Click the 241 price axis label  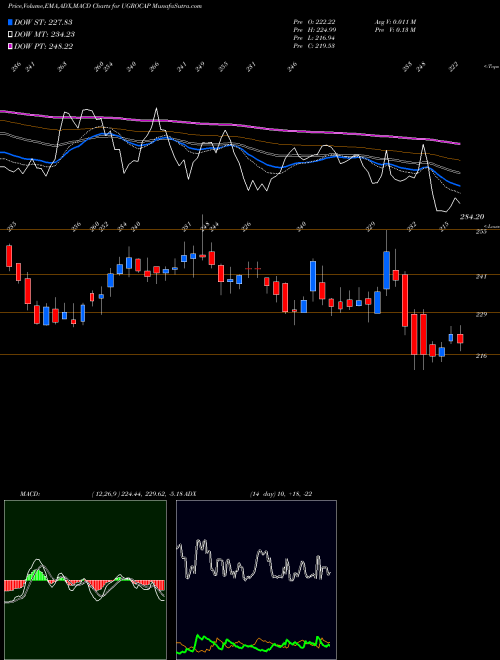coord(481,277)
